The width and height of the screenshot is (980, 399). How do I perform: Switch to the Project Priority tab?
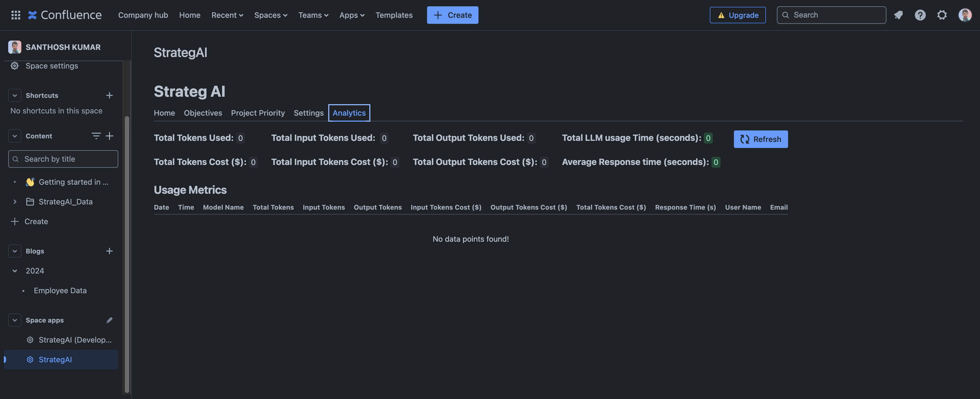258,113
